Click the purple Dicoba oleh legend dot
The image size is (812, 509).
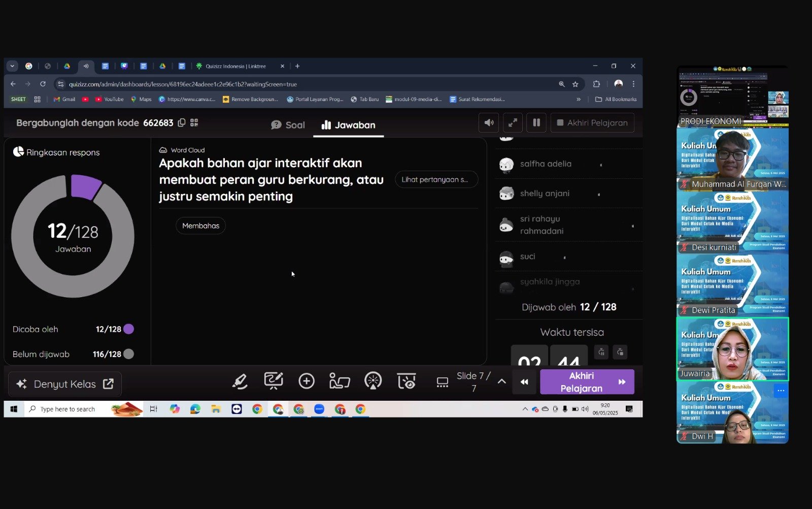(129, 329)
